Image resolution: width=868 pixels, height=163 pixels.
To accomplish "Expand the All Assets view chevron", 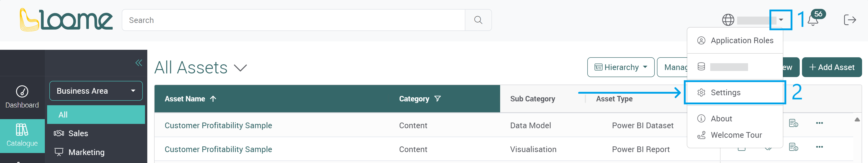I will 240,68.
